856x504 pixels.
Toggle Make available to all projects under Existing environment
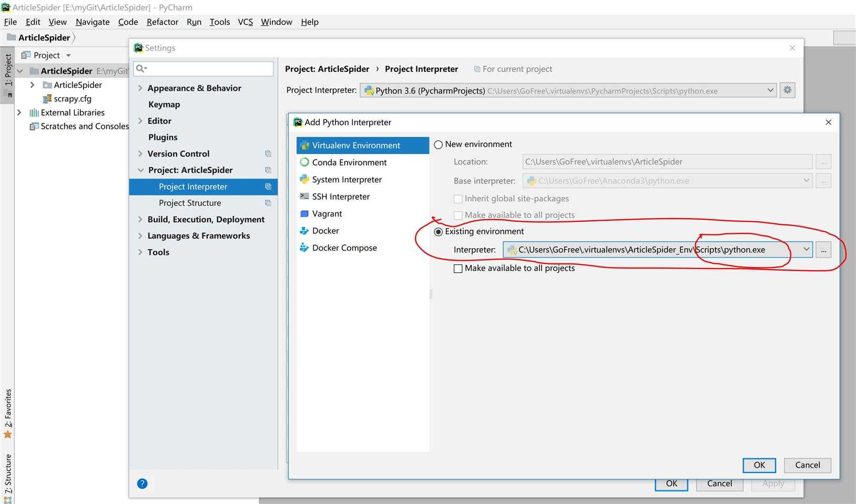point(458,269)
